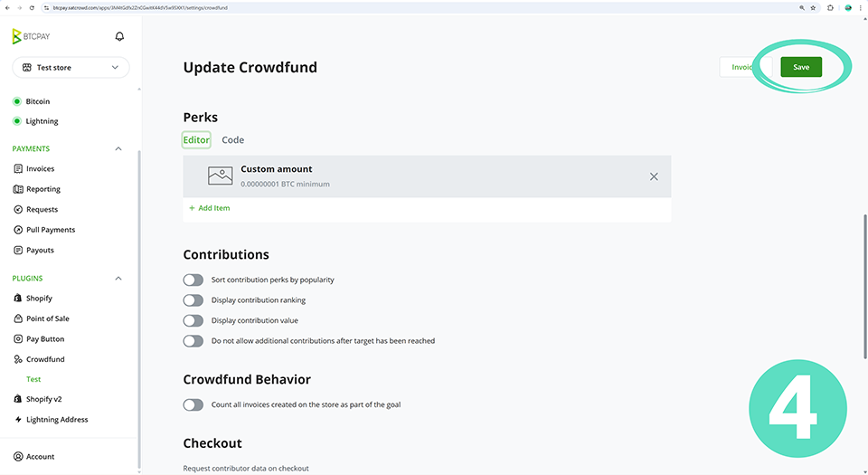Open the Pay Button plugin
Viewport: 868px width, 475px height.
pos(45,338)
